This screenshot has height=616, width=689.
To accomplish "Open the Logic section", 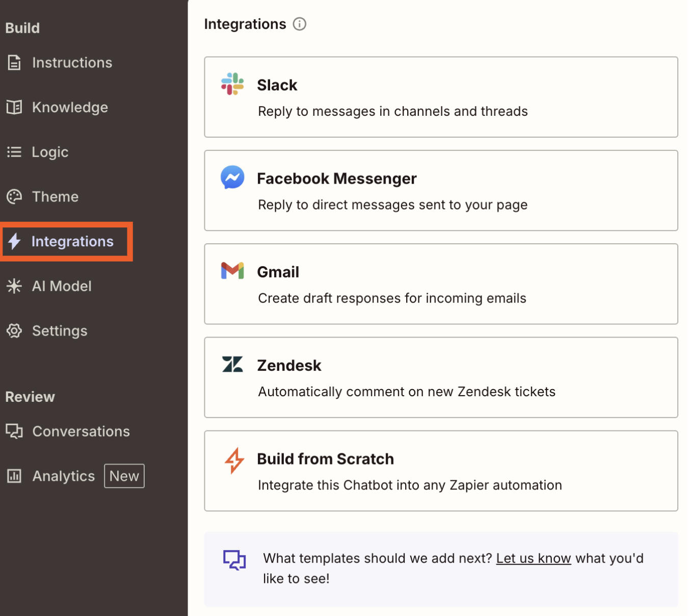I will click(x=50, y=151).
